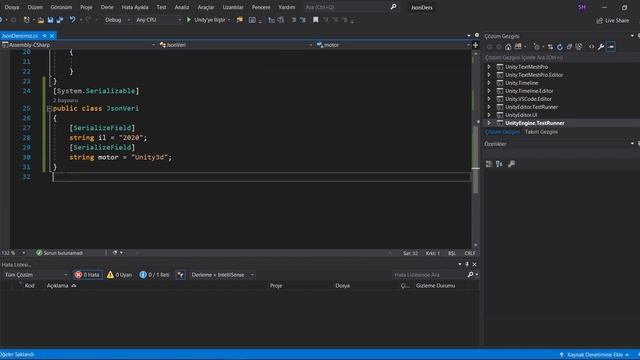The image size is (640, 360).
Task: Expand the Unity.TextMeshPro project node
Action: (489, 67)
